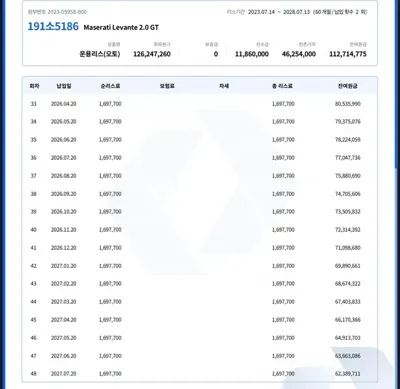Select payment date 2026.05.20
The width and height of the screenshot is (400, 389).
coord(64,122)
